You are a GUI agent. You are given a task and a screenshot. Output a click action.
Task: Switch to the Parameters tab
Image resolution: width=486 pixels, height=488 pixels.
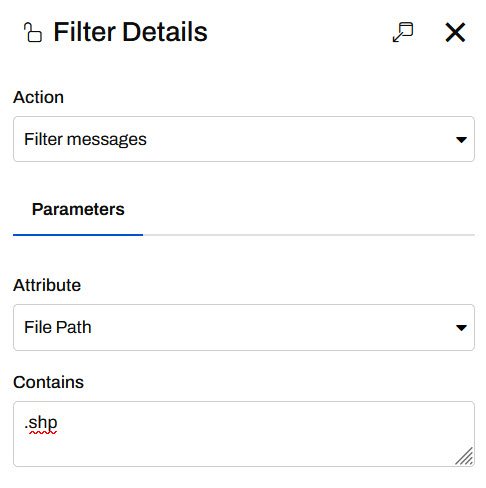click(x=78, y=209)
